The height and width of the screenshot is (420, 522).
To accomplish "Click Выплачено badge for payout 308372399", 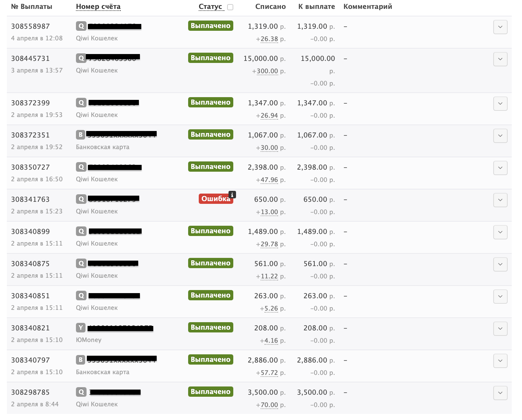I will 210,103.
